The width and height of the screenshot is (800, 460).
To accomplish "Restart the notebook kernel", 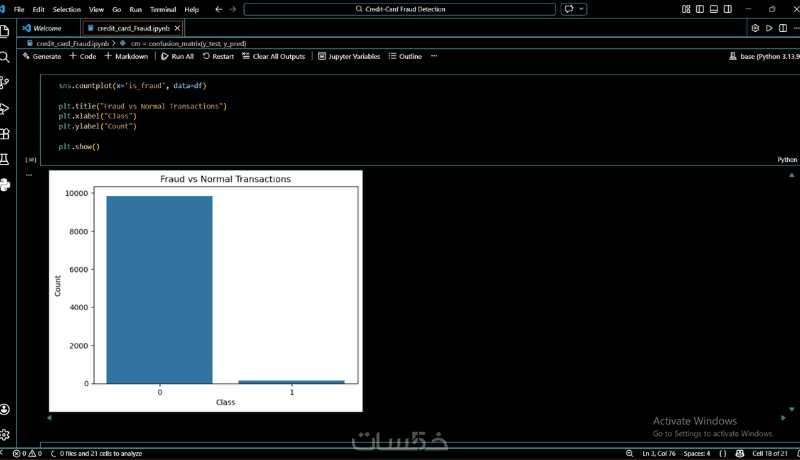I will 218,56.
